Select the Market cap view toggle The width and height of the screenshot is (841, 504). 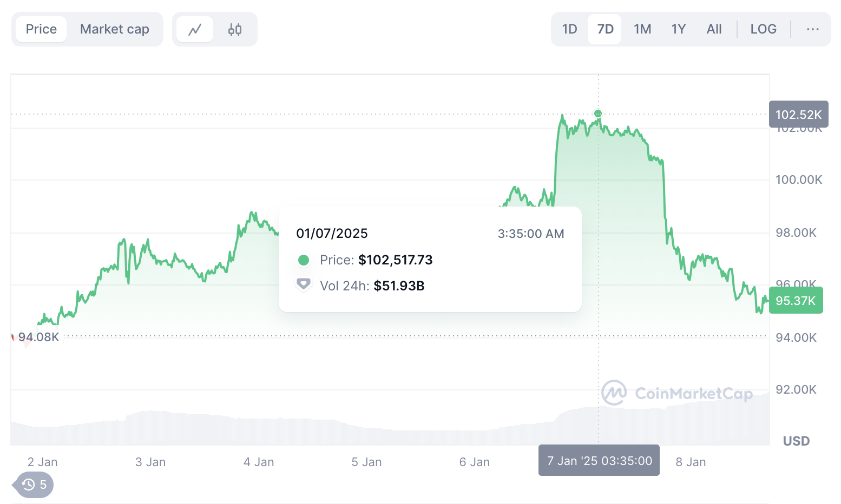115,29
